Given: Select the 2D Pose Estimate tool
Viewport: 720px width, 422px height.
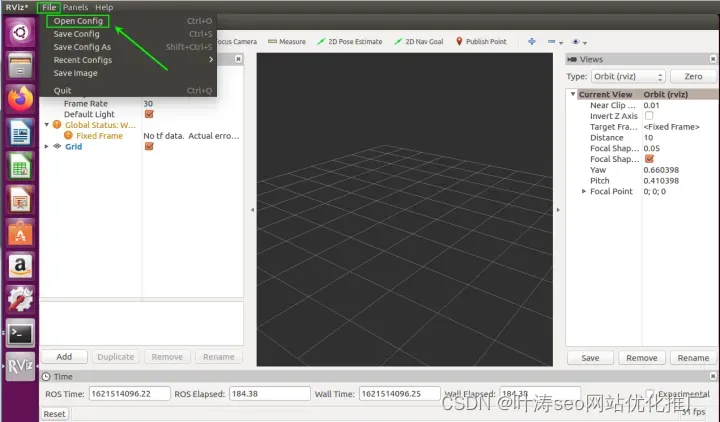Looking at the screenshot, I should (x=349, y=41).
